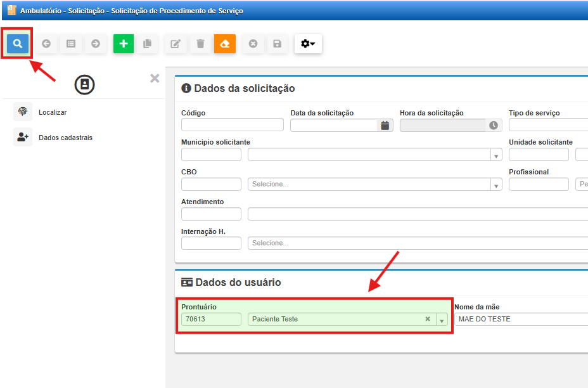
Task: Clear the Paciente Teste selection
Action: coord(428,320)
